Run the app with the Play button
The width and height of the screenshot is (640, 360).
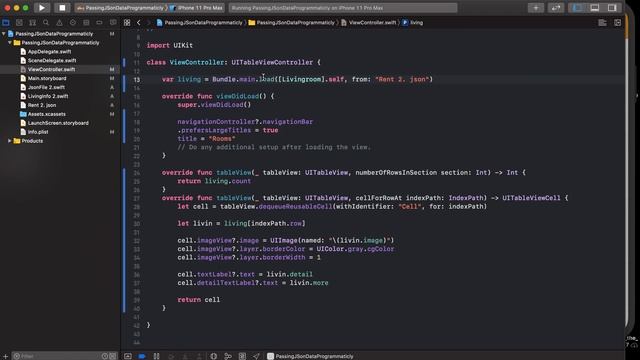(42, 8)
